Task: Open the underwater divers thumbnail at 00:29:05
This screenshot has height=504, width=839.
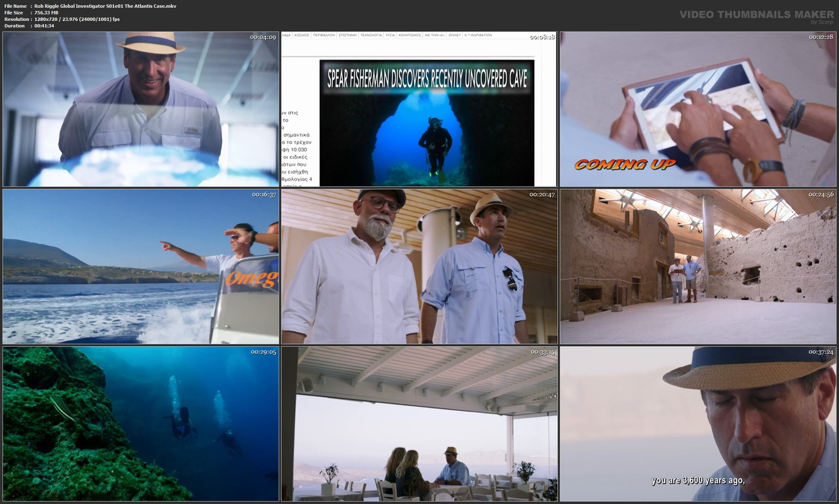Action: [x=141, y=424]
